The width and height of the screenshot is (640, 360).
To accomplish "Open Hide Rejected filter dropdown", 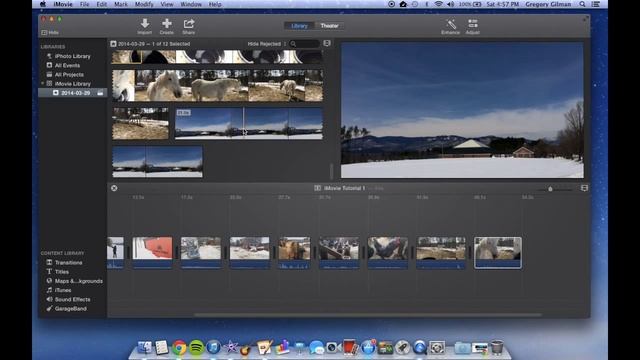I will point(267,44).
